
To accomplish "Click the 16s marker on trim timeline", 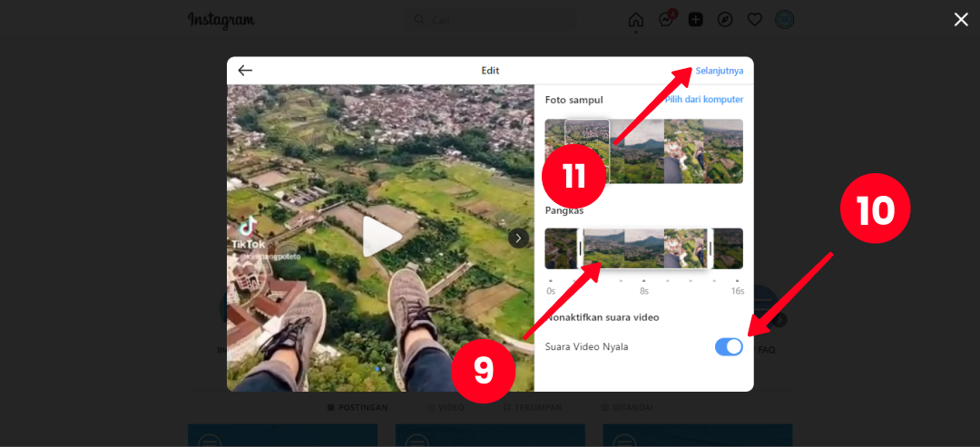I will [x=738, y=291].
